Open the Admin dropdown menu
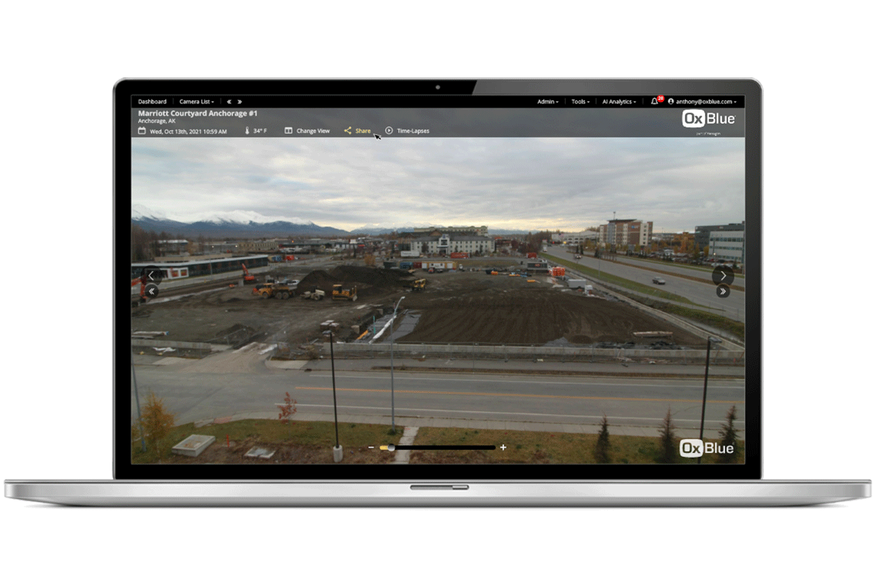The width and height of the screenshot is (875, 588). (x=547, y=102)
